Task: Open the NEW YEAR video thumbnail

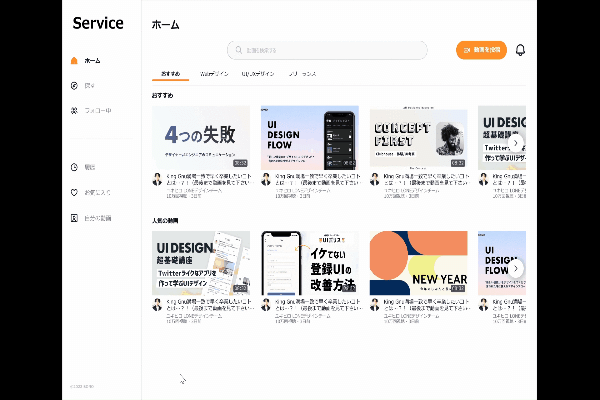Action: 419,263
